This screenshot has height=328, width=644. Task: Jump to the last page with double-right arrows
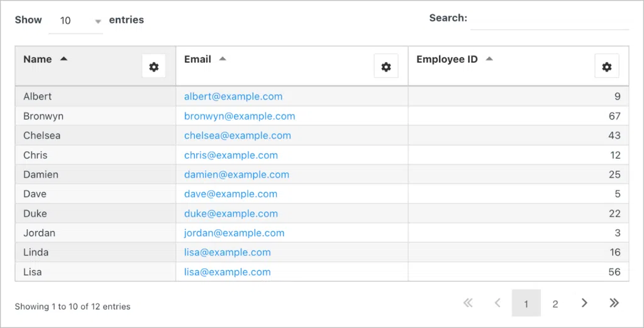pos(614,303)
